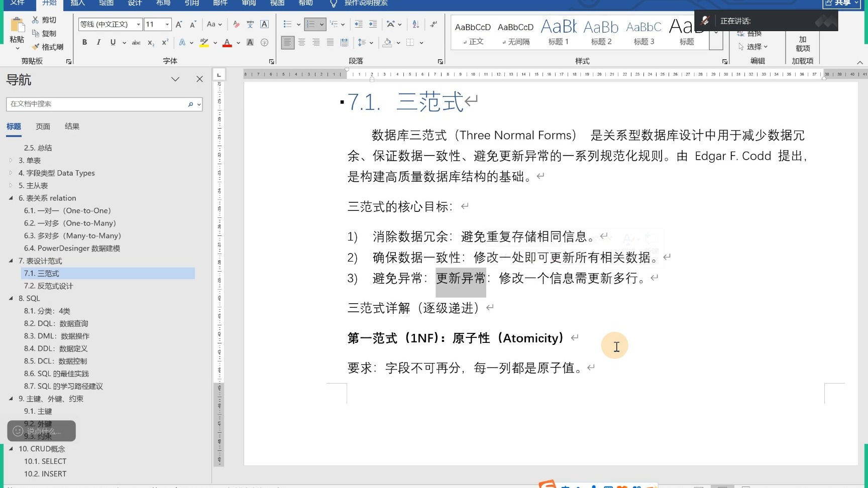Go to '7.2. 反范式设计' heading
868x488 pixels.
tap(48, 286)
